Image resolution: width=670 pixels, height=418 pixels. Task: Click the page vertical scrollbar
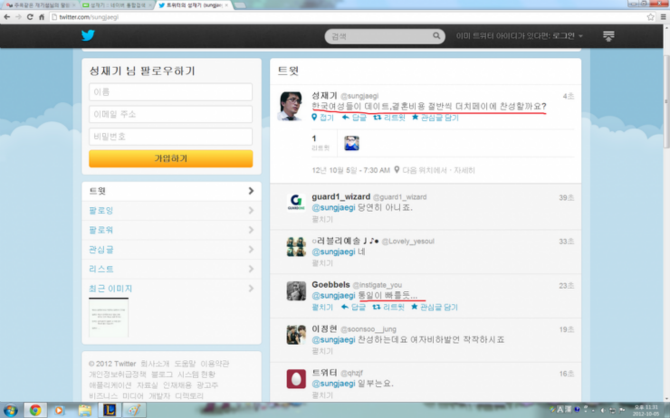(x=666, y=103)
